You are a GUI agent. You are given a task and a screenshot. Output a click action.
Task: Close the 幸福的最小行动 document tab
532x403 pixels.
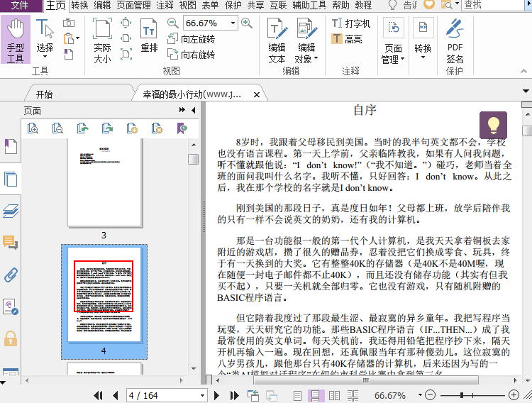click(x=257, y=95)
